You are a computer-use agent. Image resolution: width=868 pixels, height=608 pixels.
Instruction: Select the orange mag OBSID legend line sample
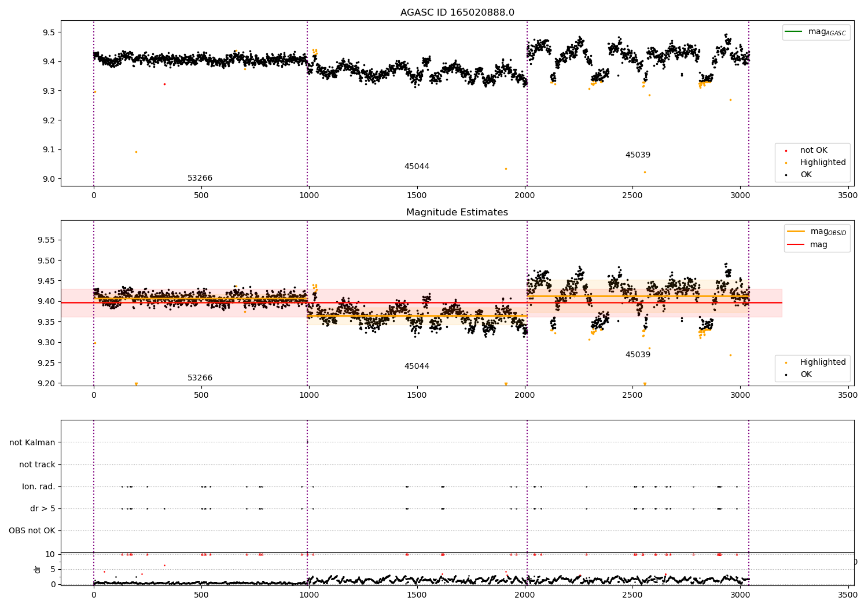(x=796, y=232)
